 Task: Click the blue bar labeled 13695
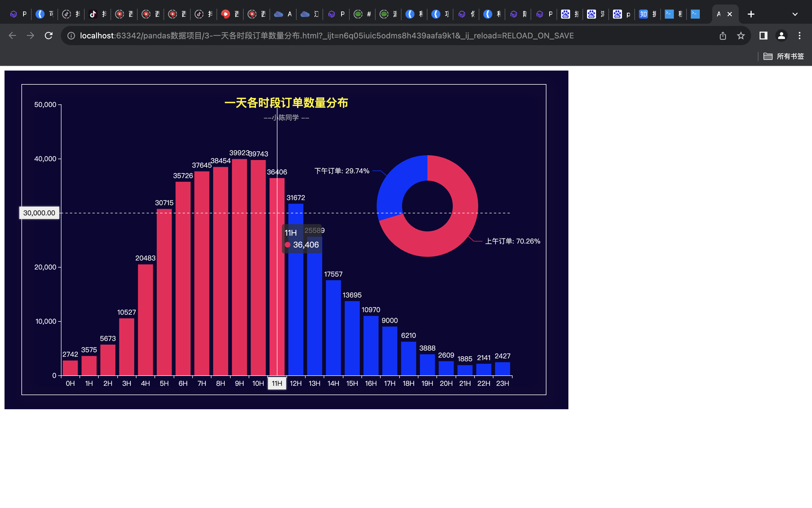[352, 338]
